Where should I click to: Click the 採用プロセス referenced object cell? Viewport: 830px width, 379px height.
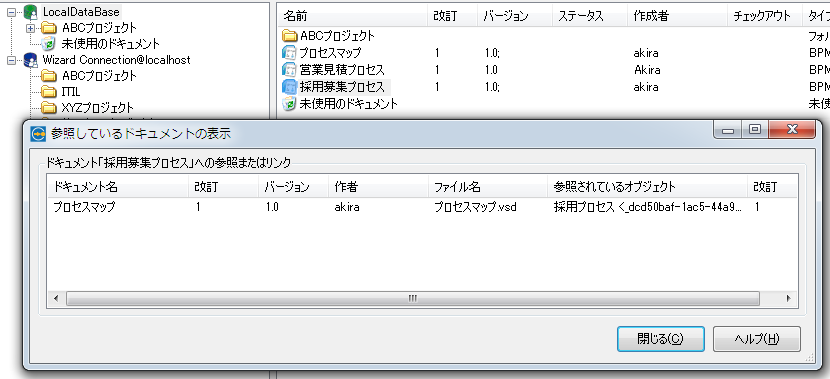tap(647, 207)
